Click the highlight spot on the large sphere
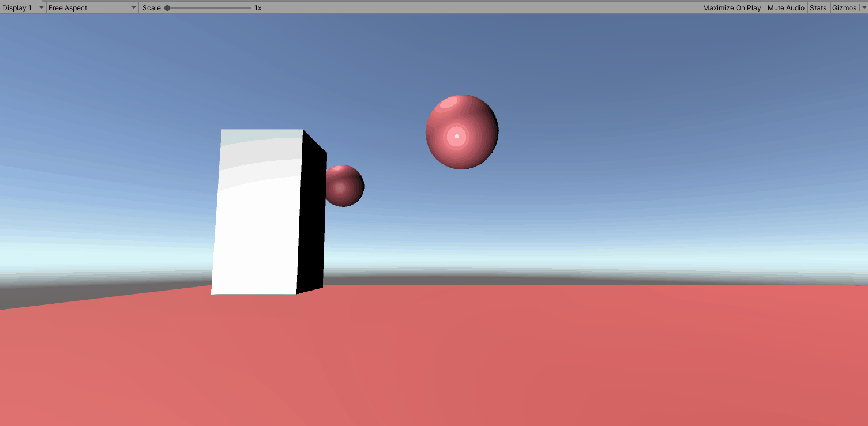This screenshot has width=868, height=426. tap(457, 136)
